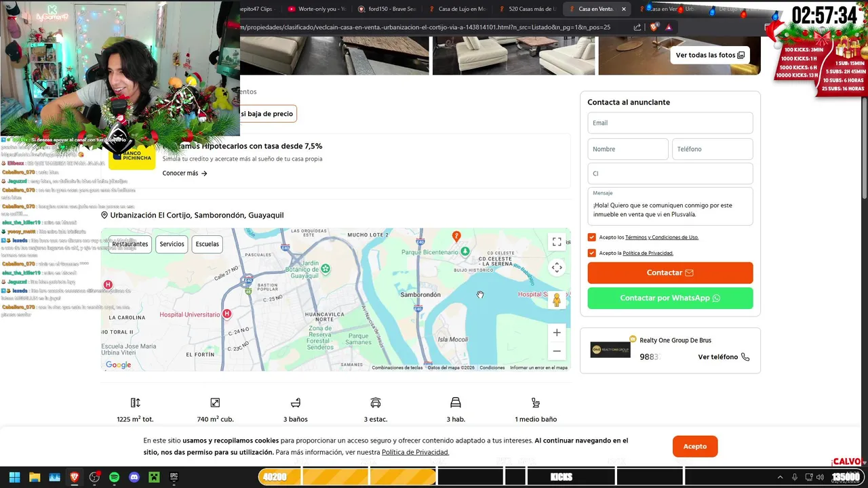
Task: Click the Mensaje text area
Action: 670,206
